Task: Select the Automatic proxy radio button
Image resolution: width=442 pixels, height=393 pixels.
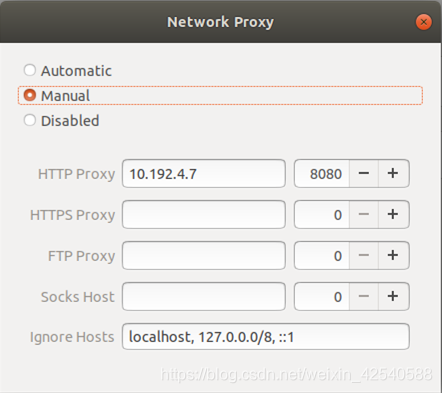Action: [x=30, y=70]
